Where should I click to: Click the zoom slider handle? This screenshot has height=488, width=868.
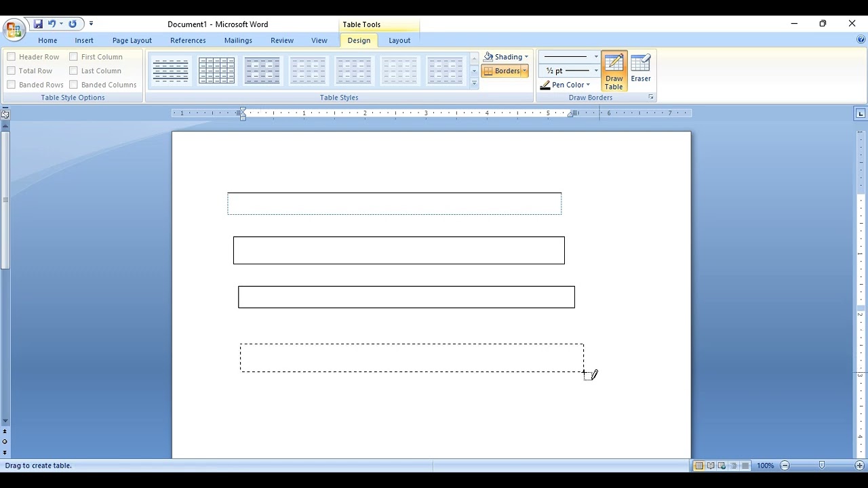822,466
